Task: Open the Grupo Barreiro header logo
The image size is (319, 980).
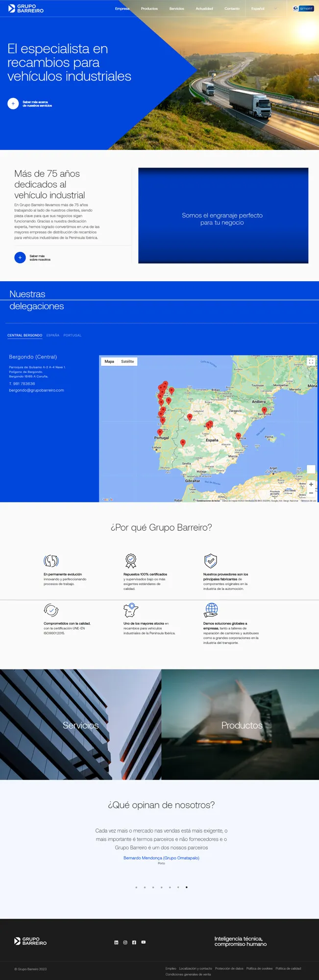Action: coord(26,9)
